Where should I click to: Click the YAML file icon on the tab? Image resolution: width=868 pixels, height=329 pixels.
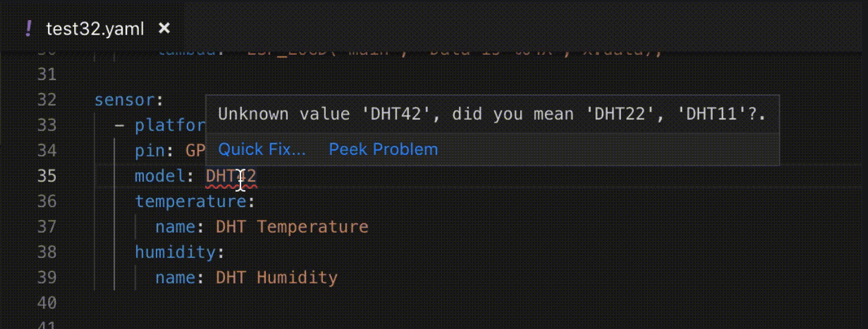[x=29, y=29]
